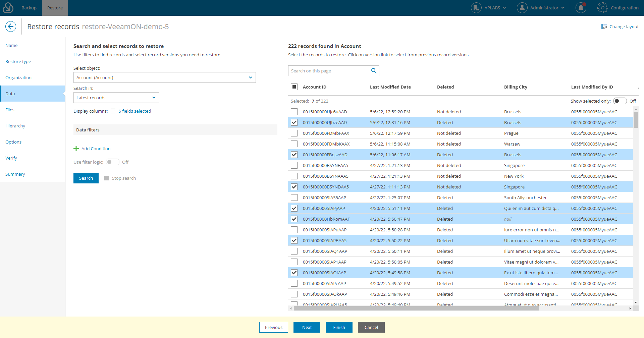Screen dimensions: 644x338
Task: Click the magnifier in the page search box
Action: coord(373,71)
